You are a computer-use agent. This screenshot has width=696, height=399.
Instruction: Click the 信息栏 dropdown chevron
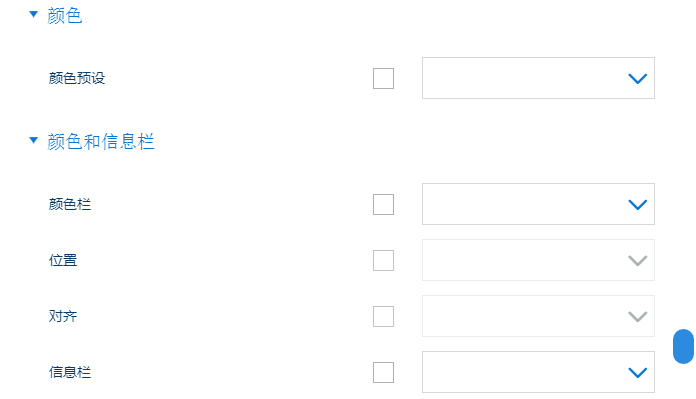click(x=638, y=373)
